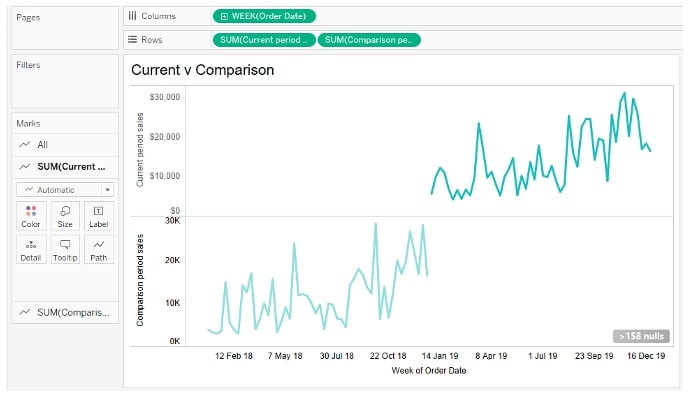Click the SUM(Current period pill in Rows
This screenshot has height=398, width=688.
(264, 40)
